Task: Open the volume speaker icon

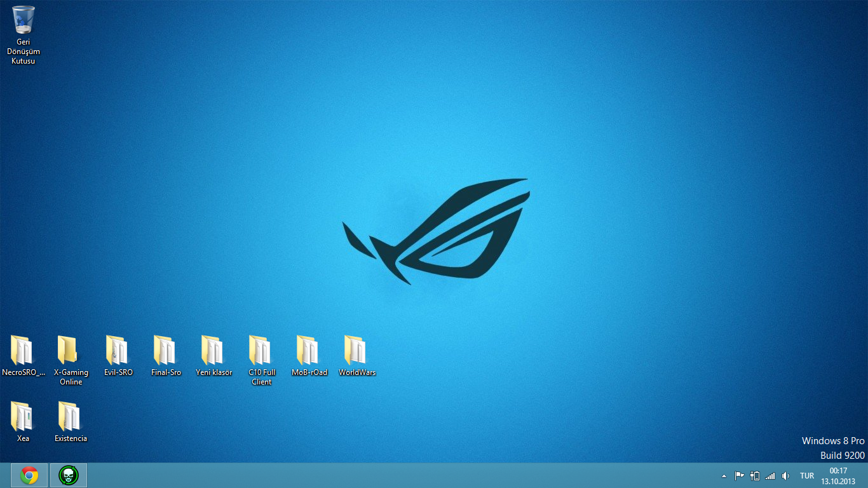Action: 786,475
